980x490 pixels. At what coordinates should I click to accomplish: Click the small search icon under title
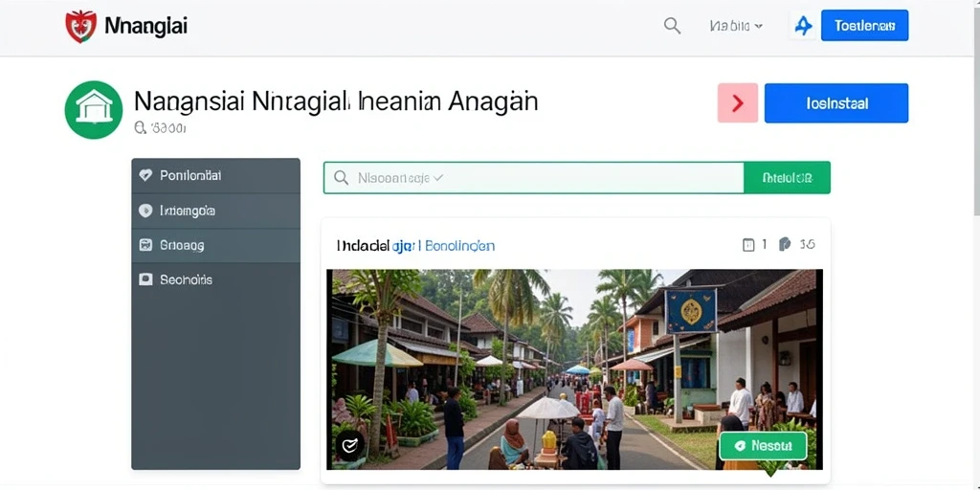click(x=140, y=128)
